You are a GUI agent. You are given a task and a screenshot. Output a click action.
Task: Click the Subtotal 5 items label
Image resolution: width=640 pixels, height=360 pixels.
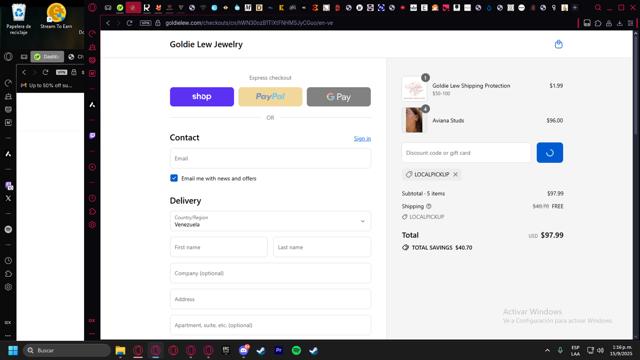point(423,193)
